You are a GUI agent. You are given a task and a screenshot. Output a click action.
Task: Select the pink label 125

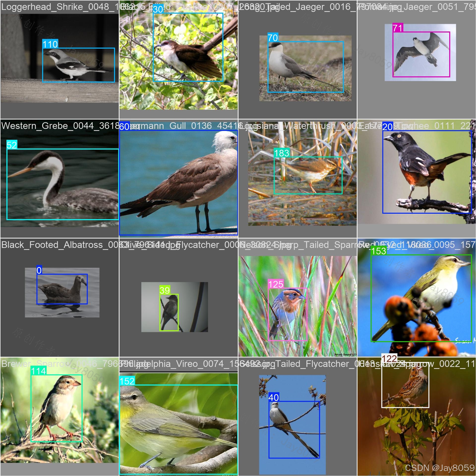pos(276,284)
